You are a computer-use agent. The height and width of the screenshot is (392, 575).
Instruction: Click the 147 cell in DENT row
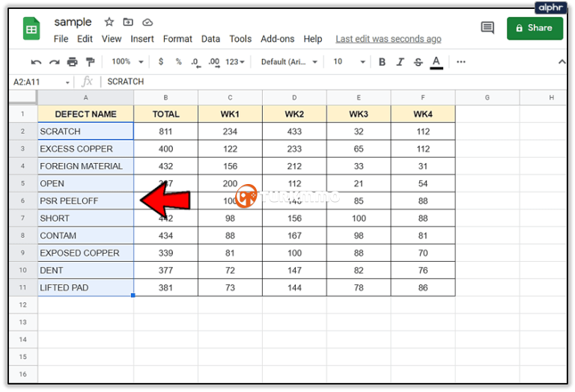[x=294, y=270]
